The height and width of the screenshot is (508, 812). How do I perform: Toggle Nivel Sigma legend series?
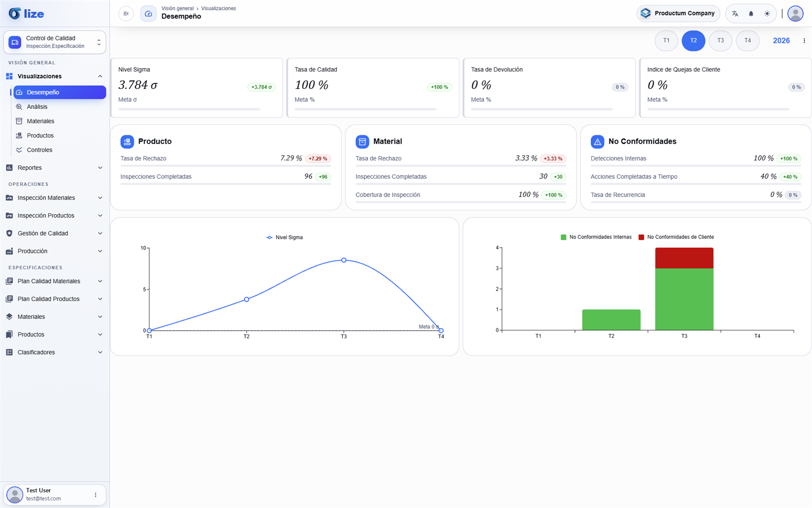(x=284, y=237)
